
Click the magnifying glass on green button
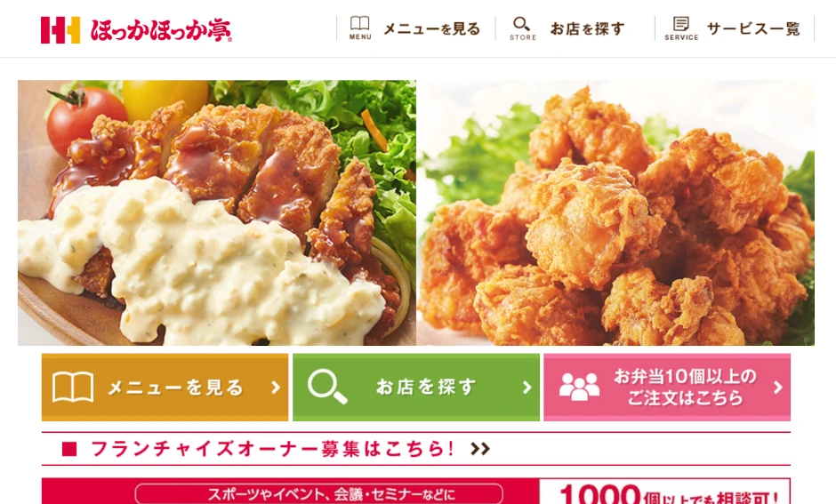pos(327,387)
